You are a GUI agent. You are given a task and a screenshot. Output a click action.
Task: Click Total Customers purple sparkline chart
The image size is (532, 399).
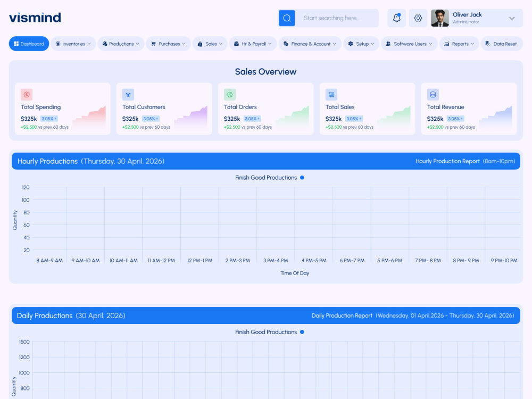[190, 117]
